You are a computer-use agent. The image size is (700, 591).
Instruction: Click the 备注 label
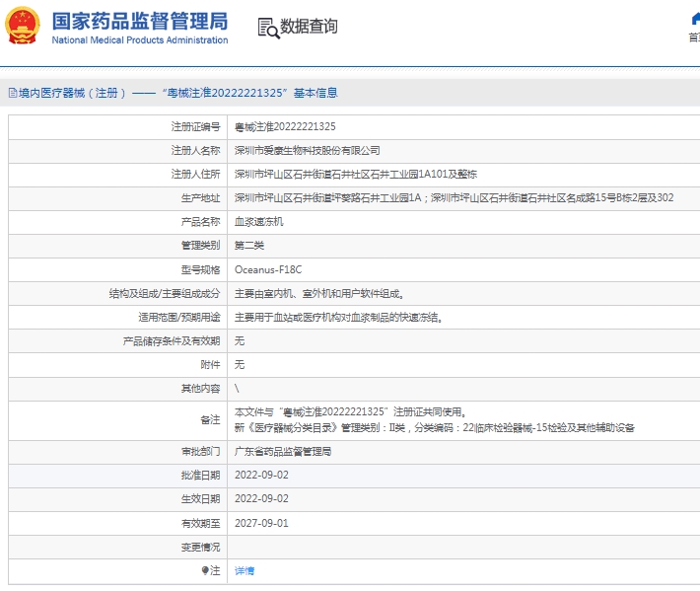[210, 420]
